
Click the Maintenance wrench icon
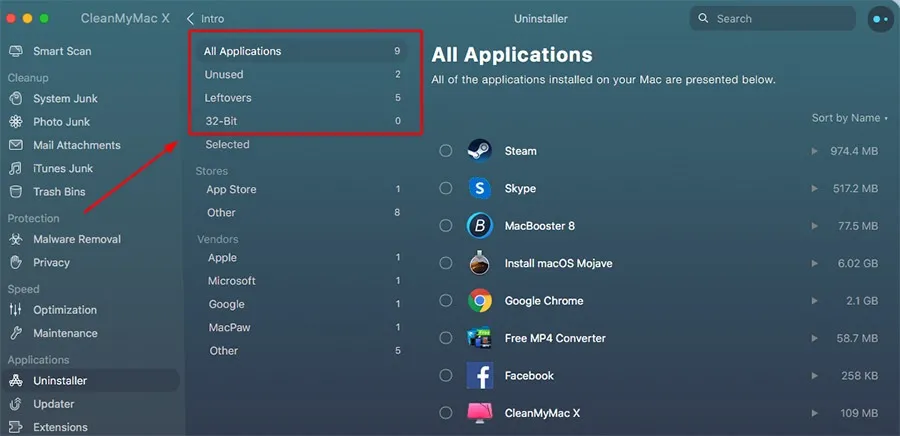pyautogui.click(x=16, y=333)
